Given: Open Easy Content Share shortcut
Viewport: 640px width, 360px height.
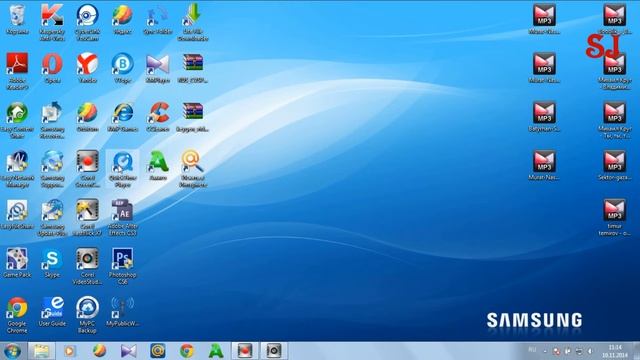Looking at the screenshot, I should tap(17, 120).
